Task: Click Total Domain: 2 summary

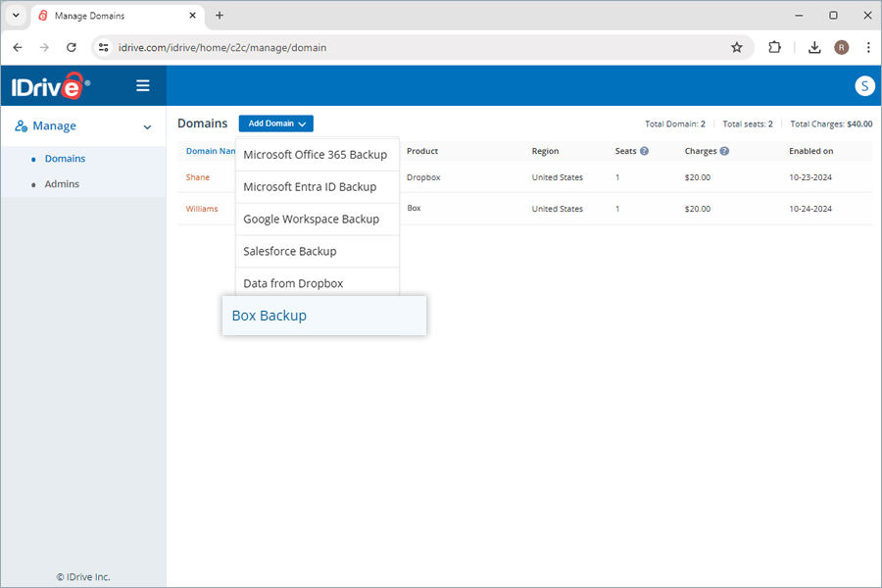Action: pos(674,123)
